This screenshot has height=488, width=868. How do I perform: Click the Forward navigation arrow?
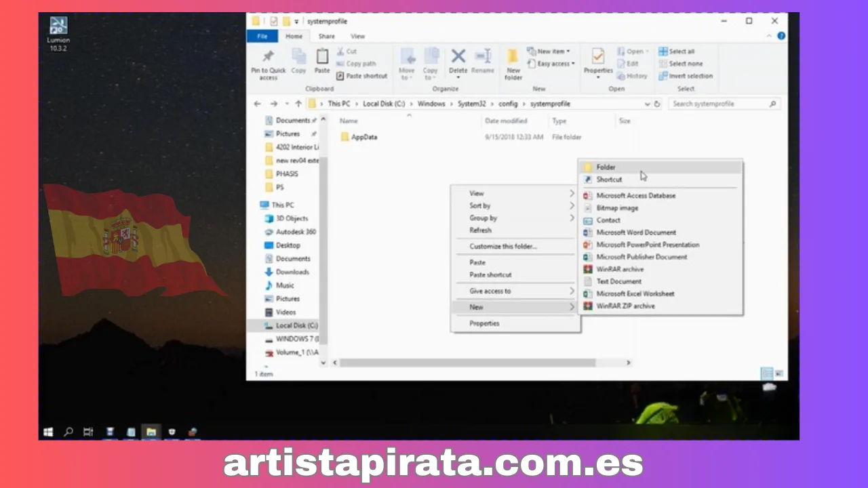[x=273, y=104]
